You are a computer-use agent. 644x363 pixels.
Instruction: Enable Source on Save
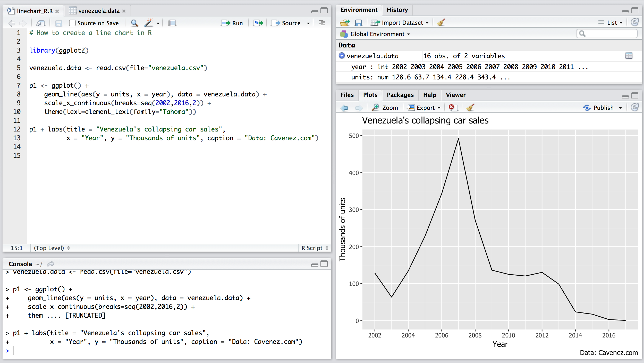click(x=72, y=23)
